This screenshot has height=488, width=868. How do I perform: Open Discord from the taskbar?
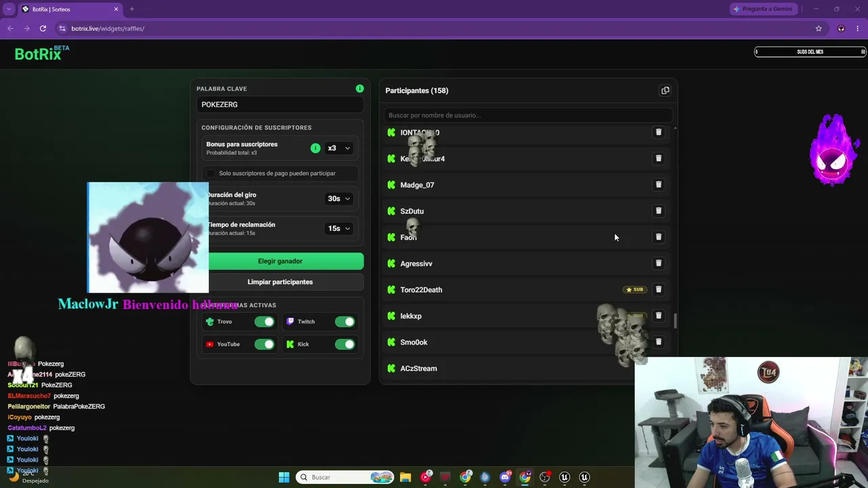[505, 477]
